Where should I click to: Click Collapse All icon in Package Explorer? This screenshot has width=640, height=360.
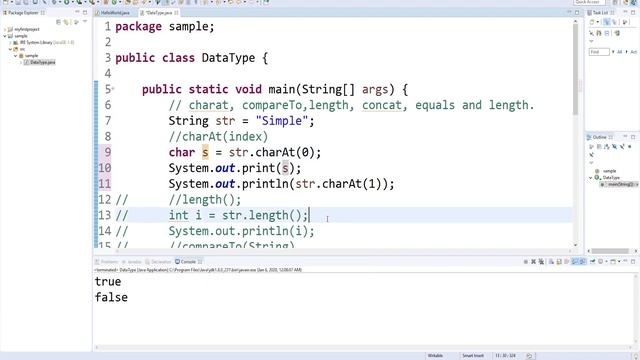(x=58, y=22)
